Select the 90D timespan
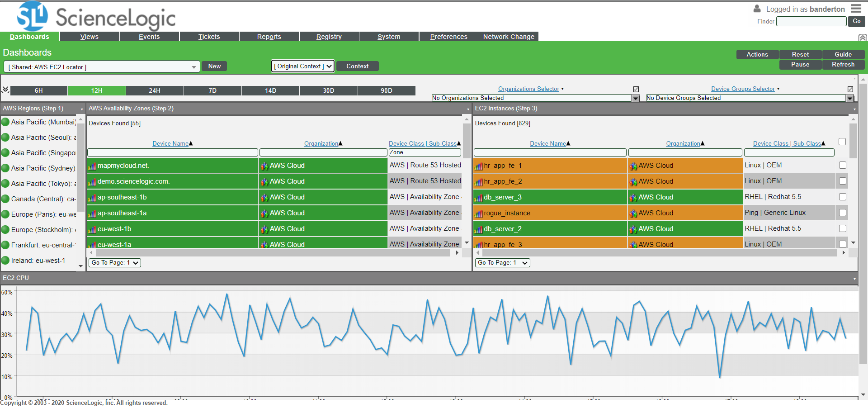Screen dimensions: 868x408 tap(387, 90)
